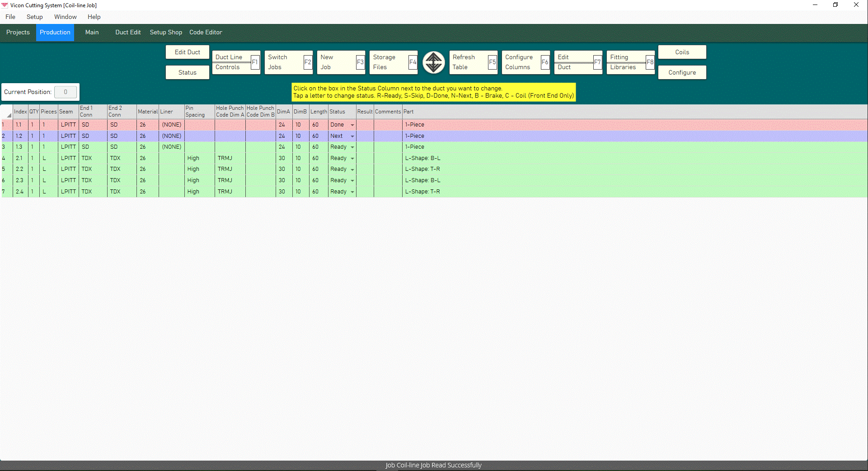The width and height of the screenshot is (868, 471).
Task: Click the diamond arrows table navigation icon
Action: click(x=433, y=62)
